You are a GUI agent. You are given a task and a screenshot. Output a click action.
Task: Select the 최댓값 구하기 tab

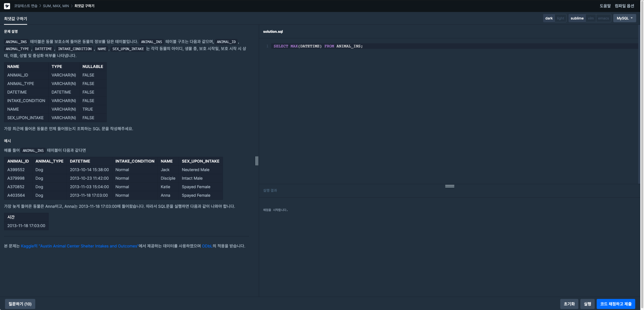coord(16,19)
